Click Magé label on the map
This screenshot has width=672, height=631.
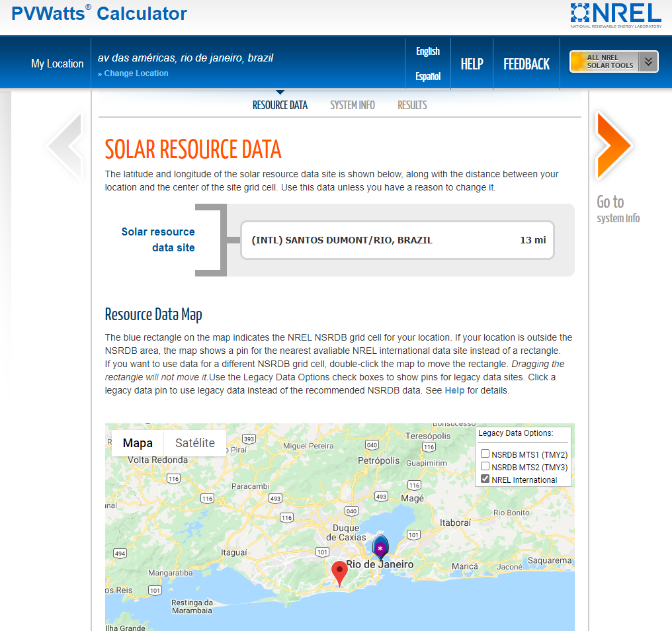pyautogui.click(x=412, y=498)
